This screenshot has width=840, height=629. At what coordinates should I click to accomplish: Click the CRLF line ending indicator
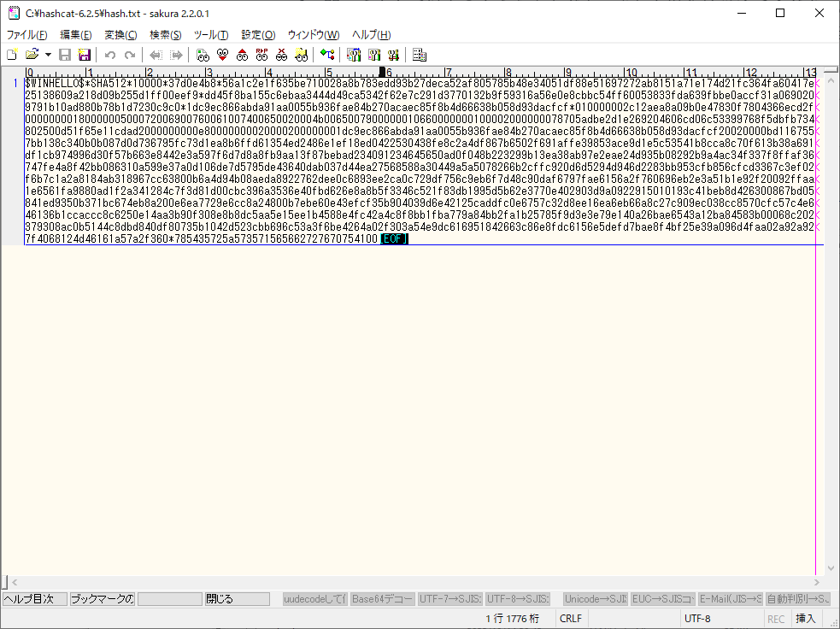point(570,619)
